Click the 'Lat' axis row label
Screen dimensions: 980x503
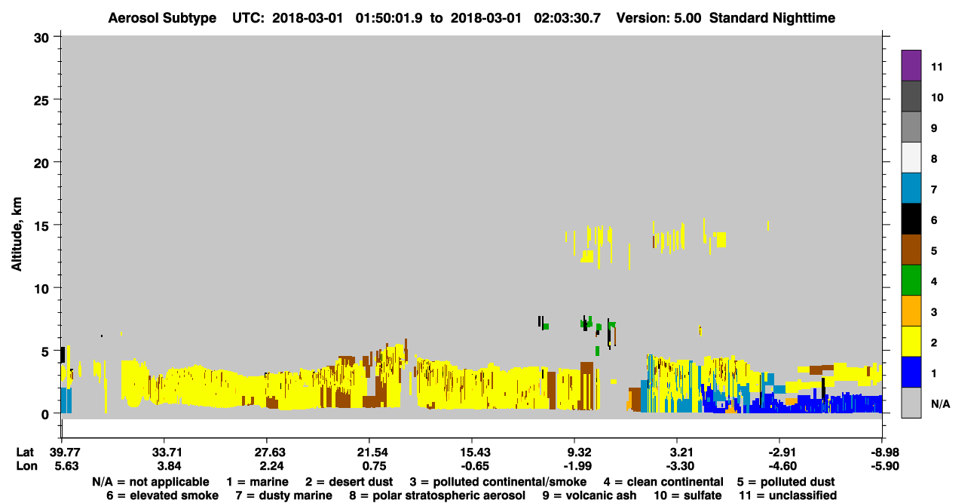click(x=25, y=452)
